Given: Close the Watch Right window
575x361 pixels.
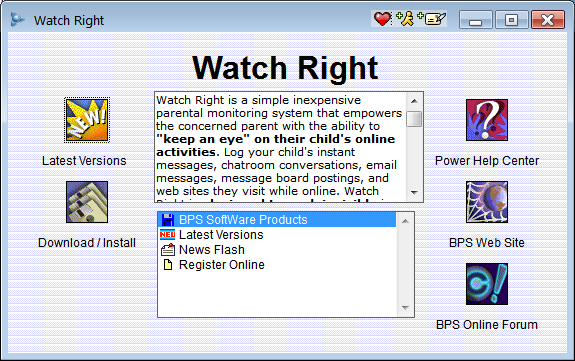Looking at the screenshot, I should (x=548, y=19).
